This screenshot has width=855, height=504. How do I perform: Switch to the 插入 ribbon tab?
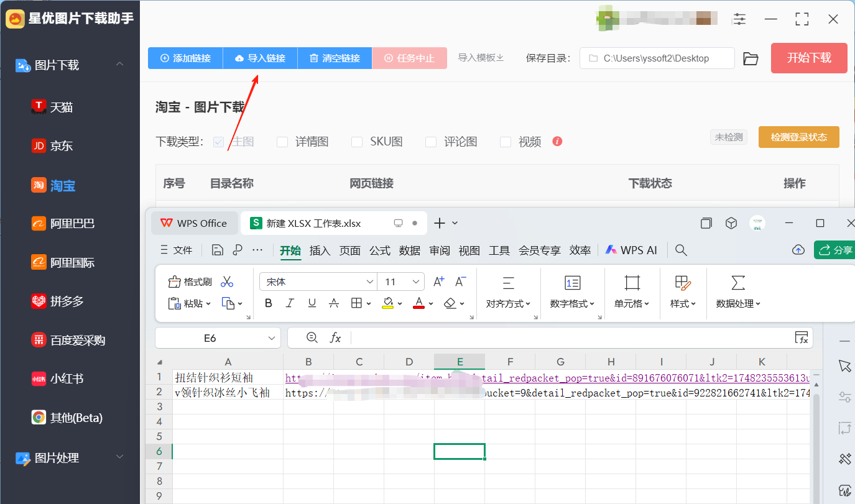tap(320, 250)
